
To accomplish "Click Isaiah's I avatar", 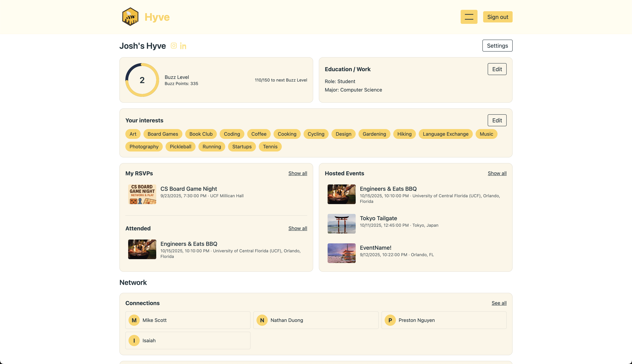I will pyautogui.click(x=134, y=341).
